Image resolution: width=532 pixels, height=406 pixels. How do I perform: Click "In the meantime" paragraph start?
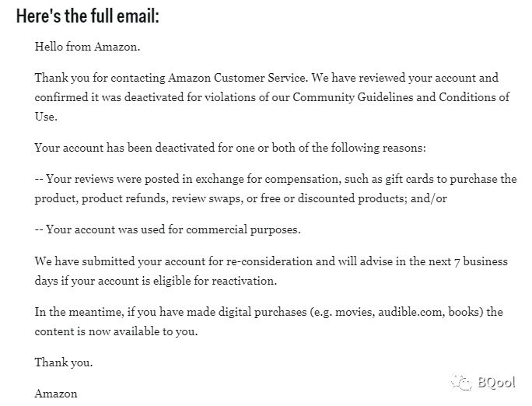tap(75, 312)
